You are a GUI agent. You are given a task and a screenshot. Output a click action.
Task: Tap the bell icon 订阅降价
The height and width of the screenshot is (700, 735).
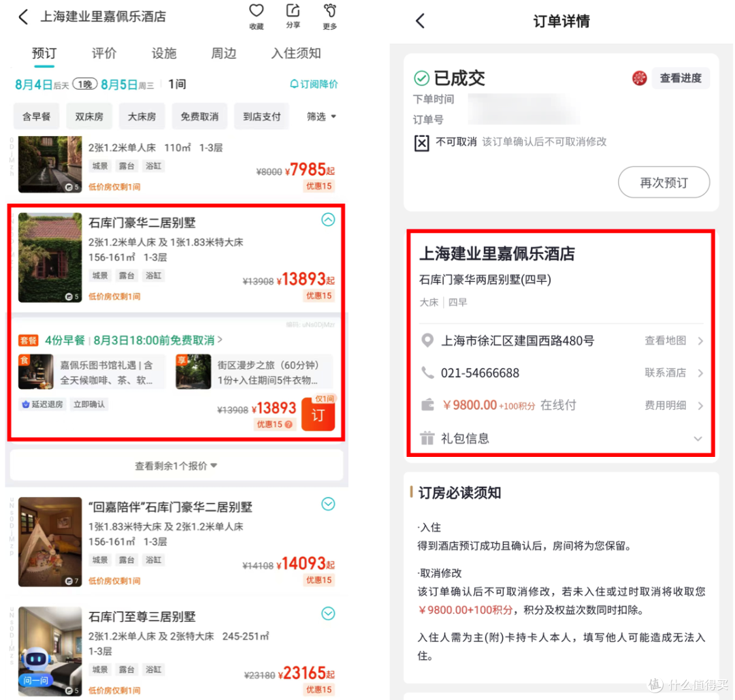(x=294, y=84)
